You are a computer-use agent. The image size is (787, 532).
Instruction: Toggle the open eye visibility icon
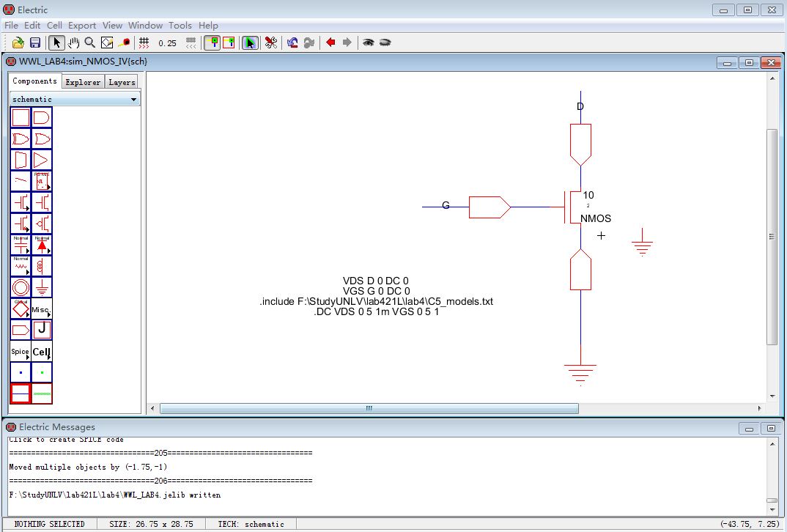point(368,43)
